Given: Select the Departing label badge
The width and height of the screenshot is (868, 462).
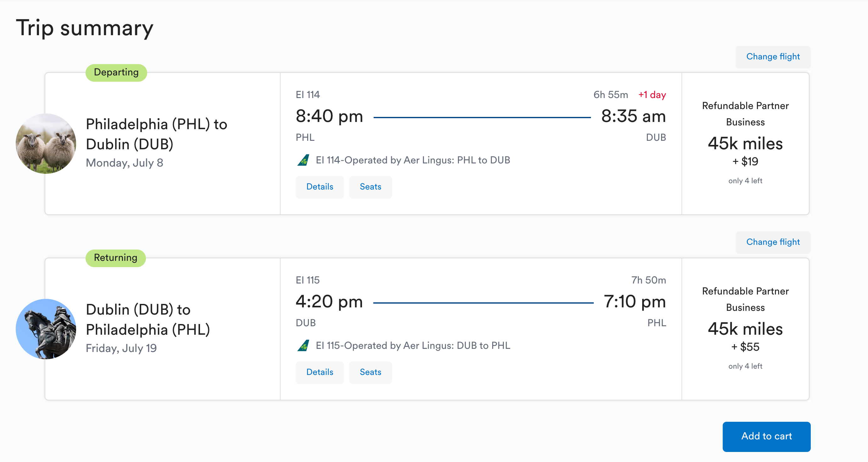Looking at the screenshot, I should tap(116, 72).
